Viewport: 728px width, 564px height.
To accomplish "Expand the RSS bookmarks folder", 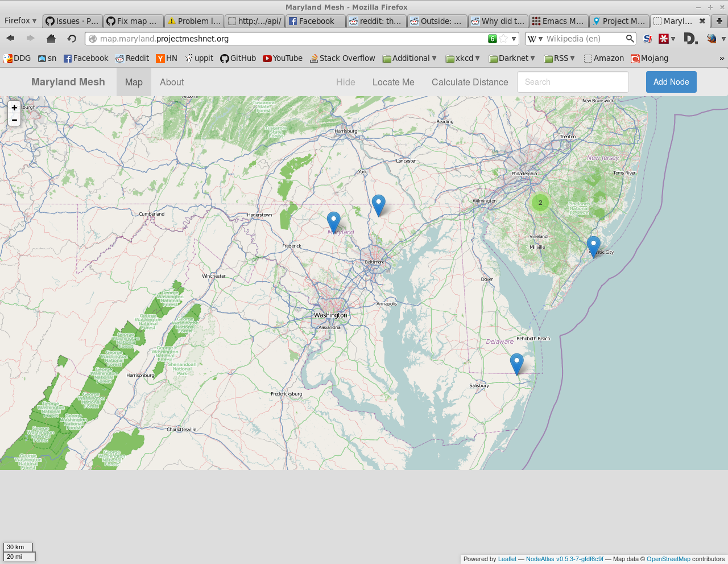I will [560, 58].
